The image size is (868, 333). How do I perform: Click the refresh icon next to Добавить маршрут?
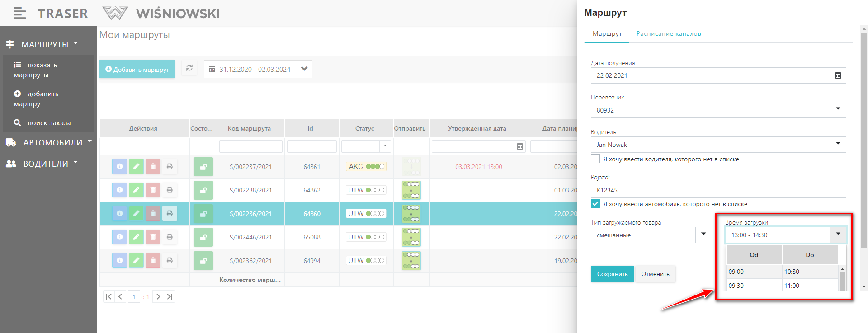[189, 68]
